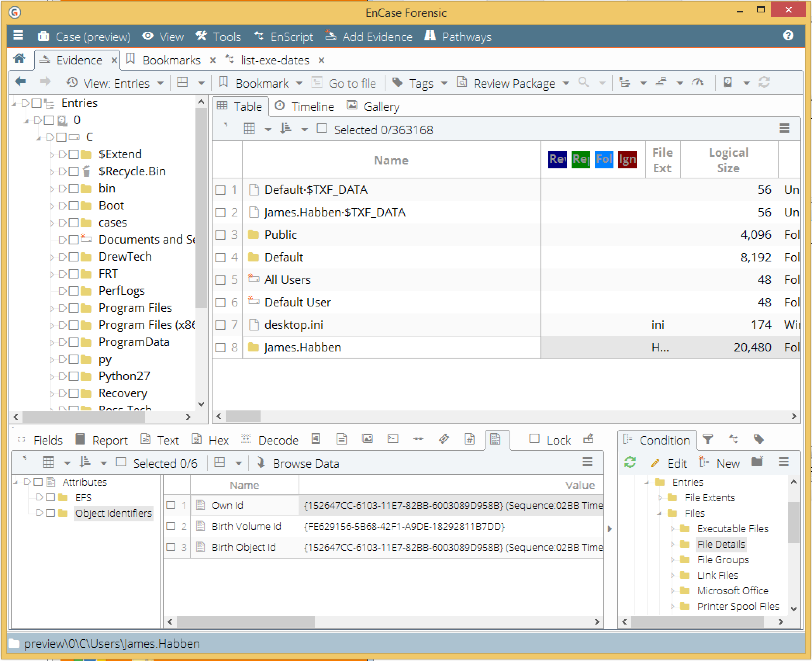Expand the Executable Files condition folder
The height and width of the screenshot is (661, 812).
tap(672, 529)
